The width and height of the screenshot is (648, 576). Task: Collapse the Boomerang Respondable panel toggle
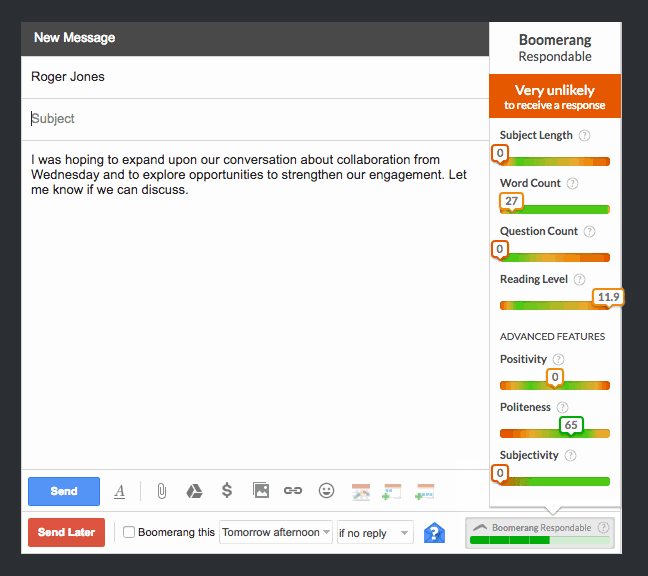click(x=480, y=528)
